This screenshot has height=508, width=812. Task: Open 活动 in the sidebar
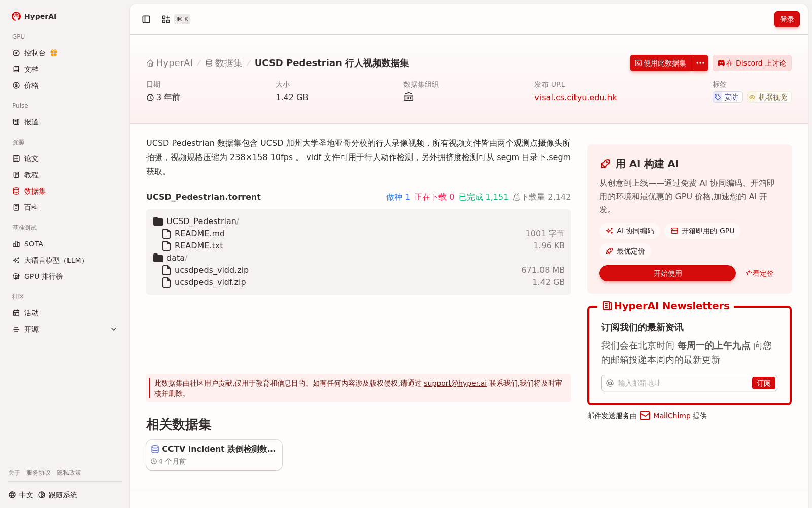(x=31, y=313)
